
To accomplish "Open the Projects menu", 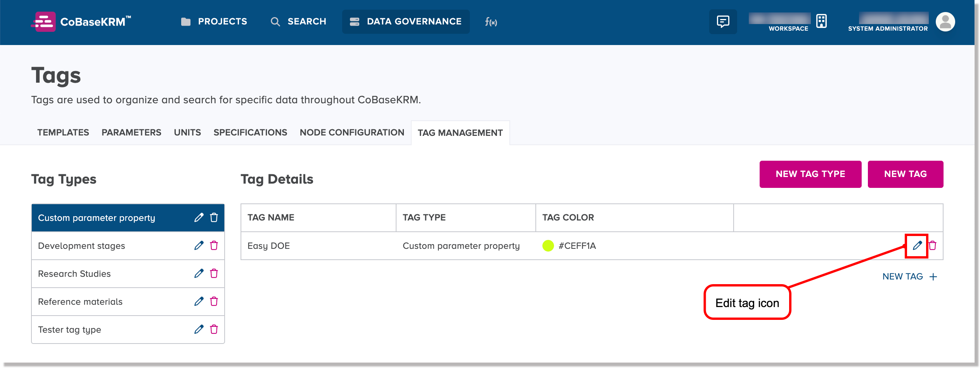I will tap(214, 22).
